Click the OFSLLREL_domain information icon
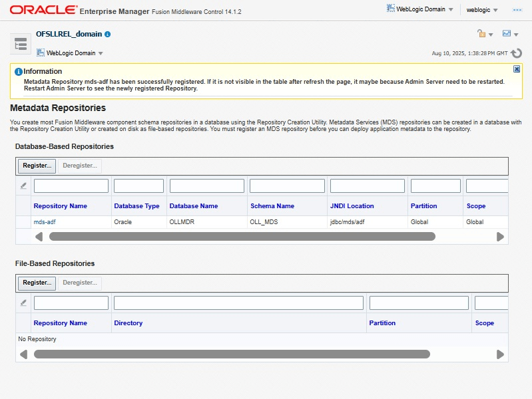 point(108,34)
